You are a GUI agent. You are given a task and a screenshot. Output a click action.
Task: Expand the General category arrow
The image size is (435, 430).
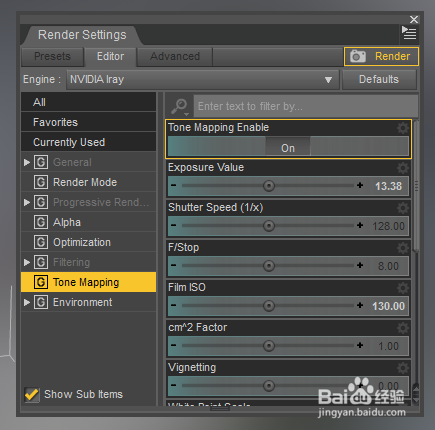click(27, 162)
